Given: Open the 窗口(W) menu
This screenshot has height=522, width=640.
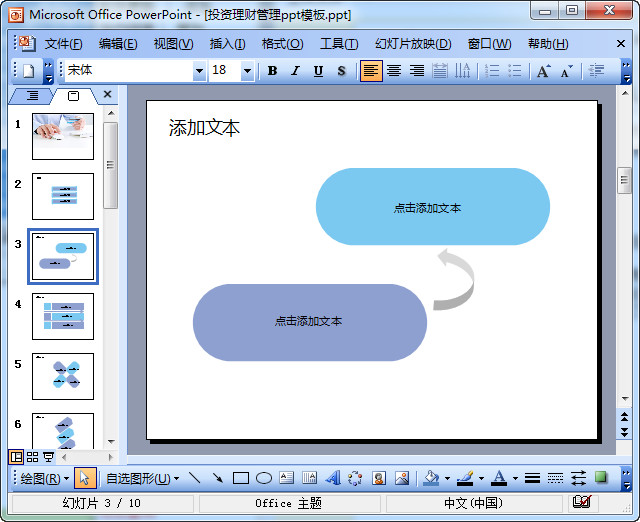Looking at the screenshot, I should tap(489, 43).
